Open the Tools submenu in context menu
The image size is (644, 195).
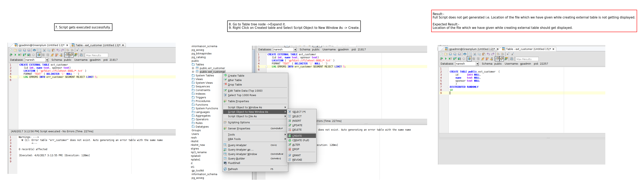pyautogui.click(x=255, y=135)
